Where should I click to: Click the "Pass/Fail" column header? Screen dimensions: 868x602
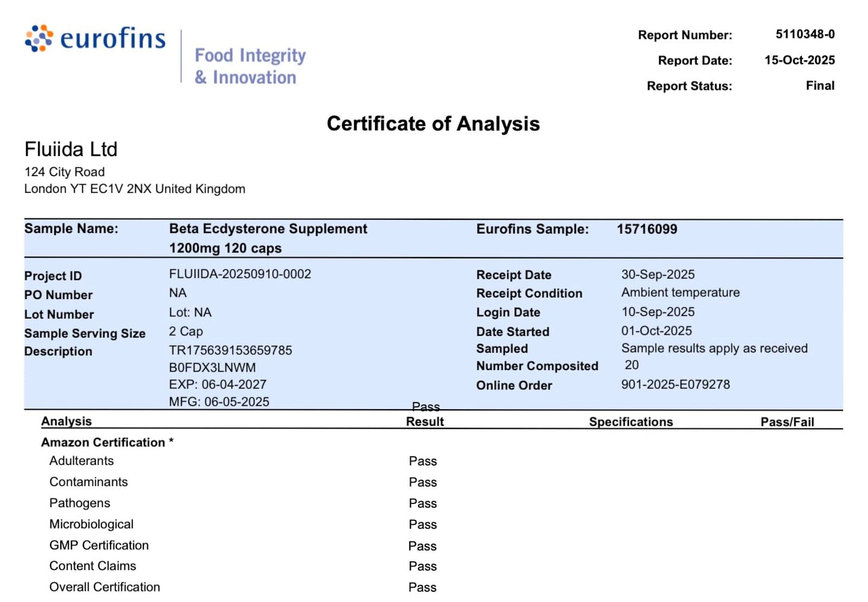click(x=787, y=422)
